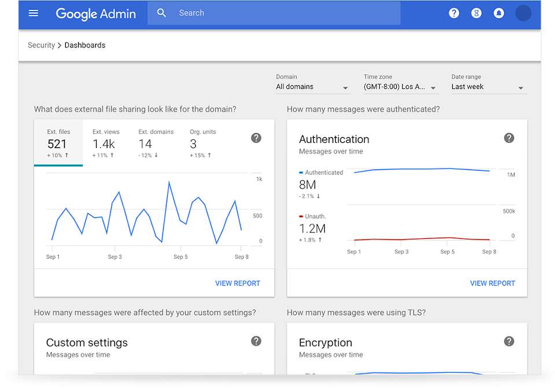Click help icon on Authentication card
The height and width of the screenshot is (392, 555).
click(x=509, y=138)
